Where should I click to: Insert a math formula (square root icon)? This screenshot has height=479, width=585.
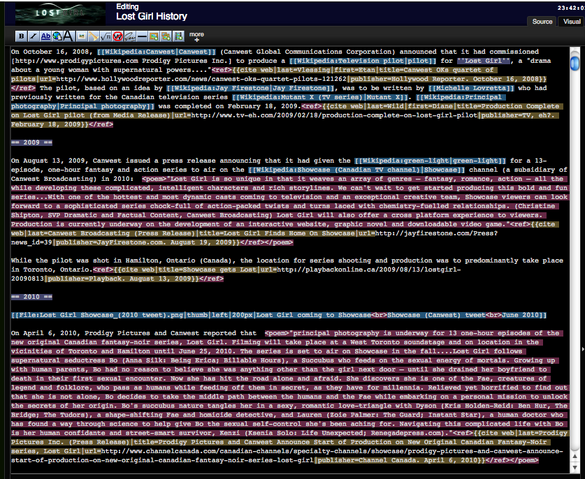(106, 36)
